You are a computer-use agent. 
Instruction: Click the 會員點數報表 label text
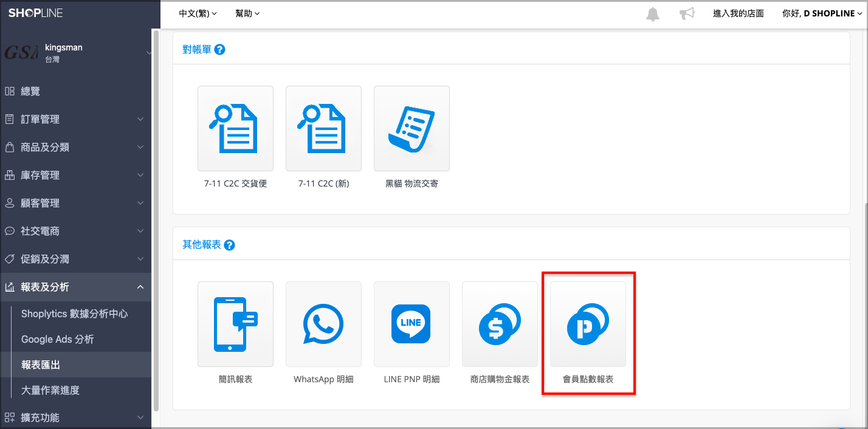coord(588,379)
